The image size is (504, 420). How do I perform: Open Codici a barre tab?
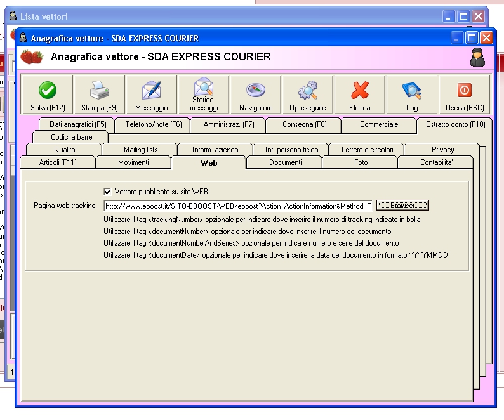click(71, 137)
